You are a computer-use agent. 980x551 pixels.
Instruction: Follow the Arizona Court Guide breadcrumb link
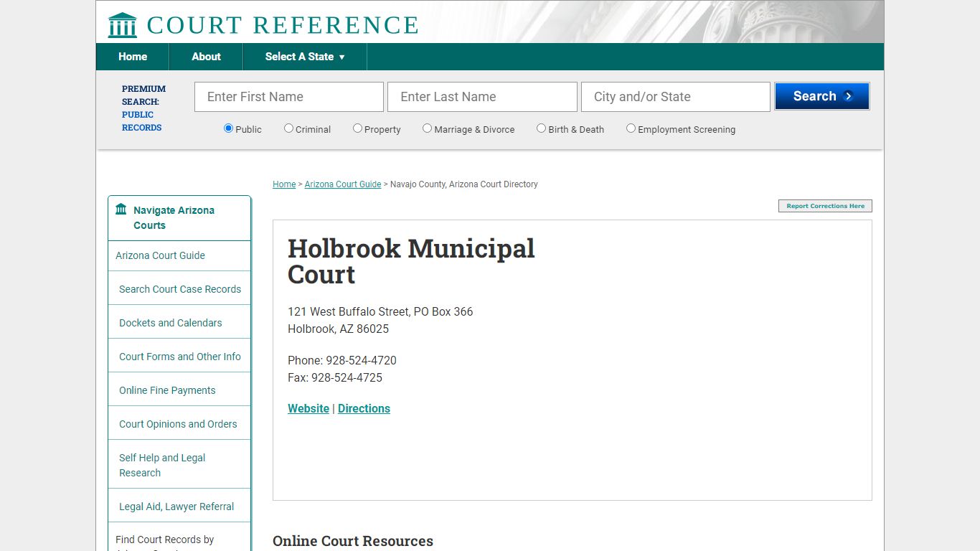343,184
